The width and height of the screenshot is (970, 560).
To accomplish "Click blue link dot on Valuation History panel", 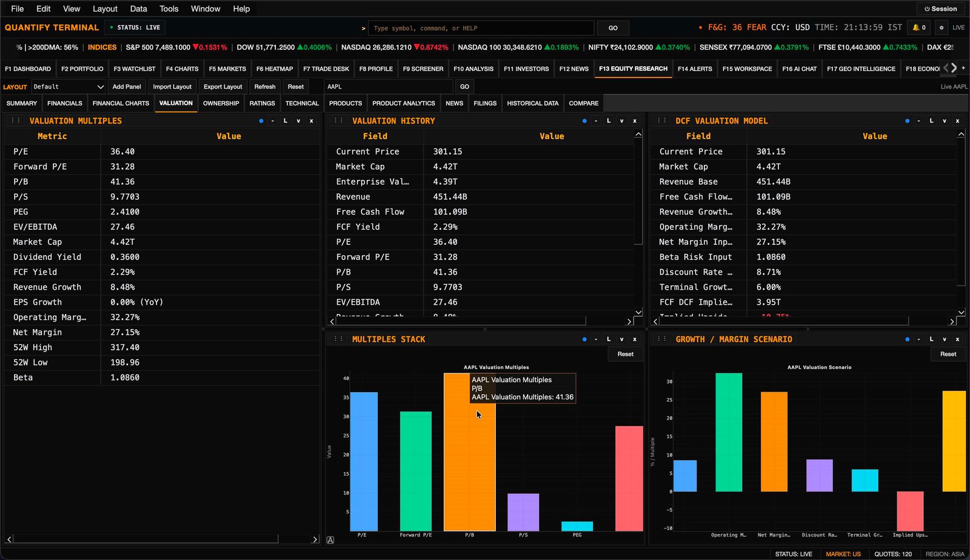I will pos(584,121).
